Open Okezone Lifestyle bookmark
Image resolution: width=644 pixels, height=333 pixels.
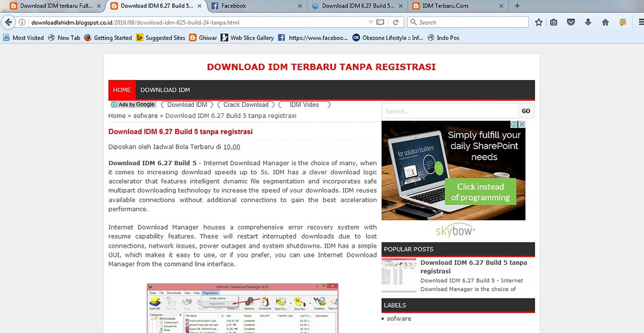pos(388,38)
